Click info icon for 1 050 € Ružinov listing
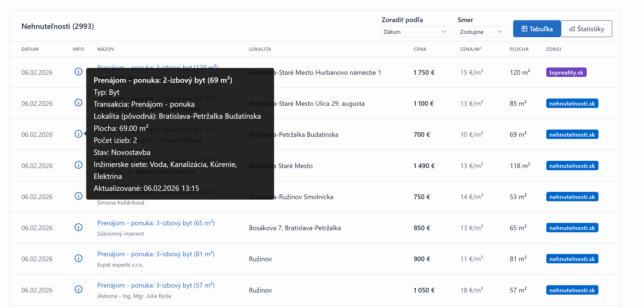The width and height of the screenshot is (644, 308). [x=78, y=289]
